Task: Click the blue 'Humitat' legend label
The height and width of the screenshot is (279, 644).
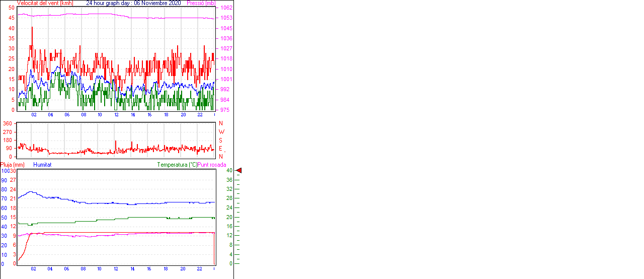Action: tap(42, 165)
